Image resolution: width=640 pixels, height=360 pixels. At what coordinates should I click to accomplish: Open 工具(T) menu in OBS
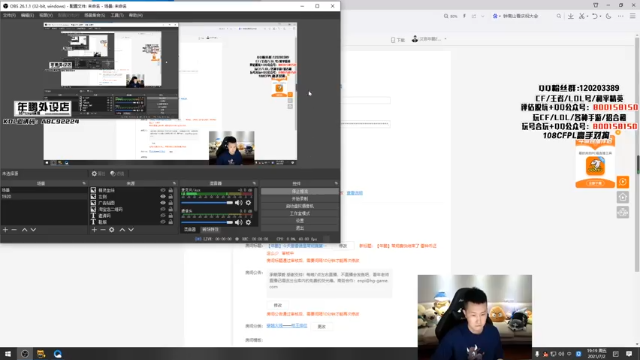pos(117,15)
